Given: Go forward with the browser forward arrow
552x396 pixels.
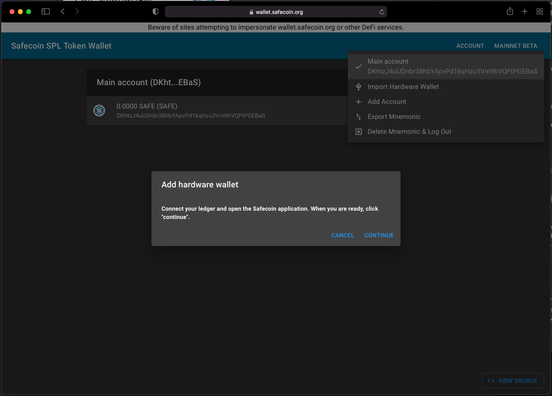Looking at the screenshot, I should click(77, 12).
